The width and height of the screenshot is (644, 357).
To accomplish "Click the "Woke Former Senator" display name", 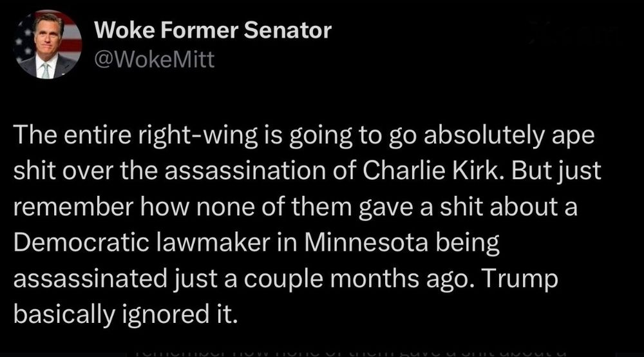I will 213,30.
